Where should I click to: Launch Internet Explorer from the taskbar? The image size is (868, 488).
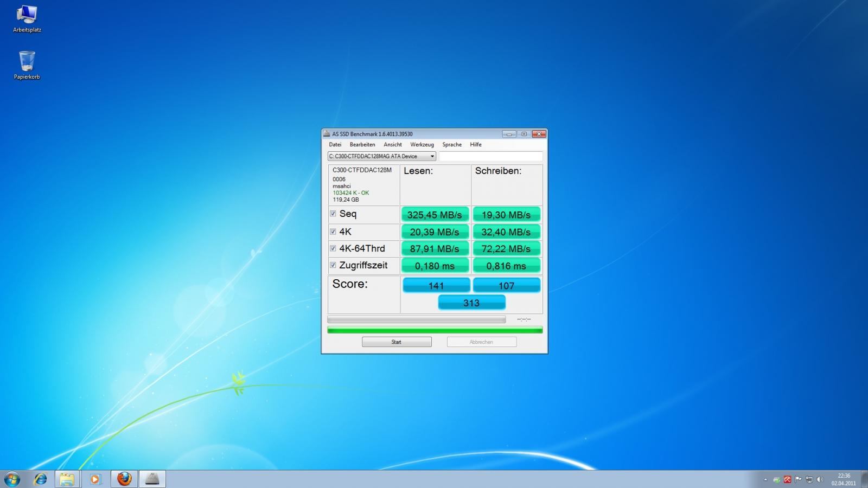tap(40, 479)
